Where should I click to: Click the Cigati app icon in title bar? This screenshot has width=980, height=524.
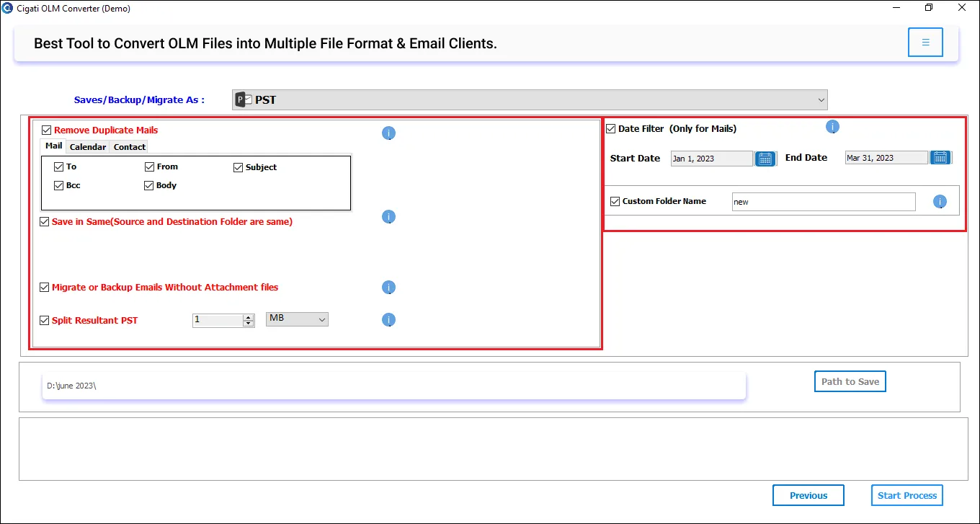pyautogui.click(x=8, y=9)
